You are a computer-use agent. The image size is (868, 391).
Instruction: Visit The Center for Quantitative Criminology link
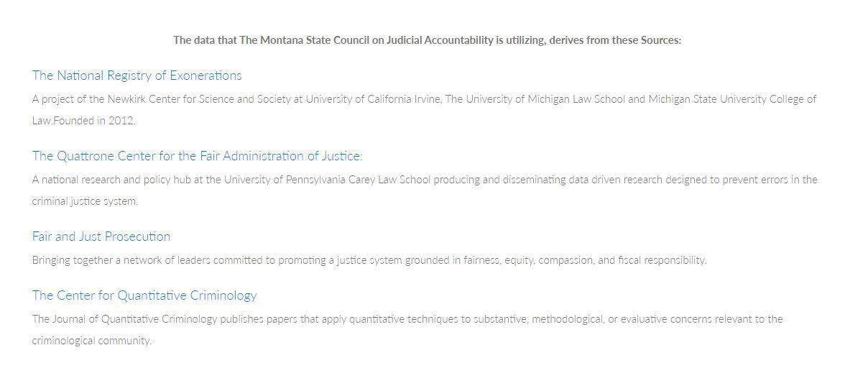tap(144, 295)
